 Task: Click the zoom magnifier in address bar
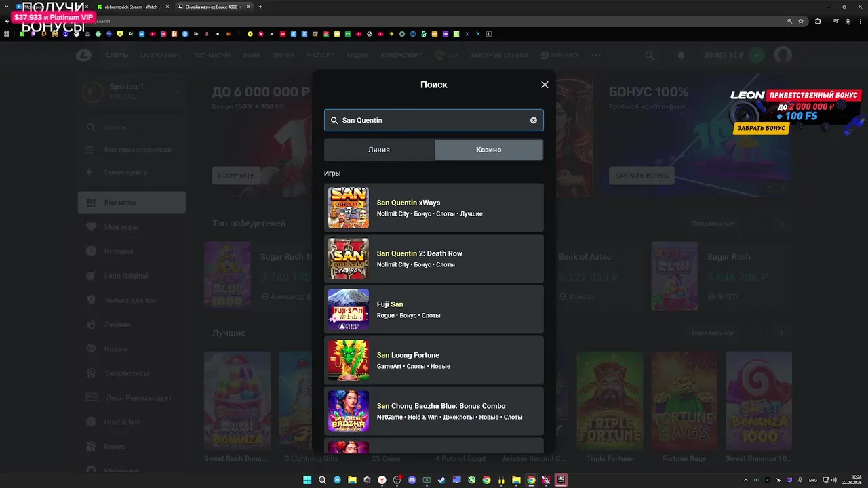click(x=790, y=21)
